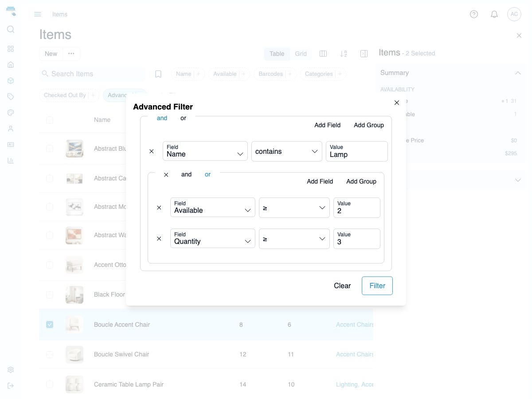
Task: Remove the Available filter condition
Action: [159, 207]
